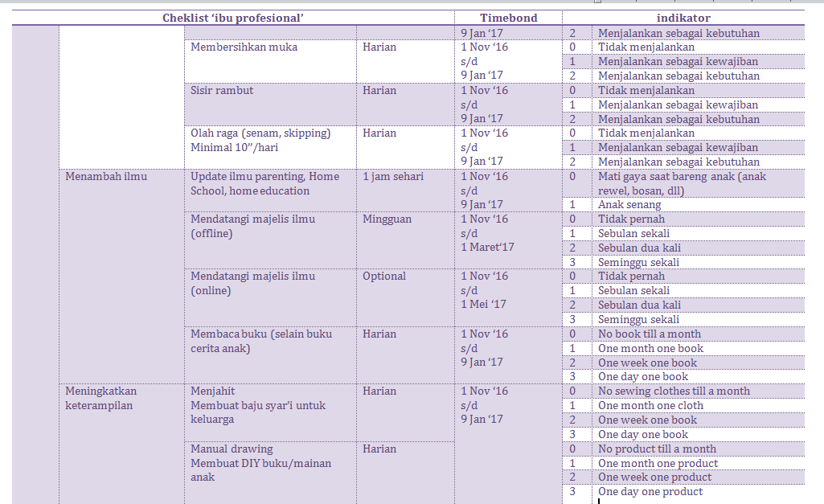Click 'Membuat baju syar’i untuk' text
824x504 pixels.
(258, 406)
